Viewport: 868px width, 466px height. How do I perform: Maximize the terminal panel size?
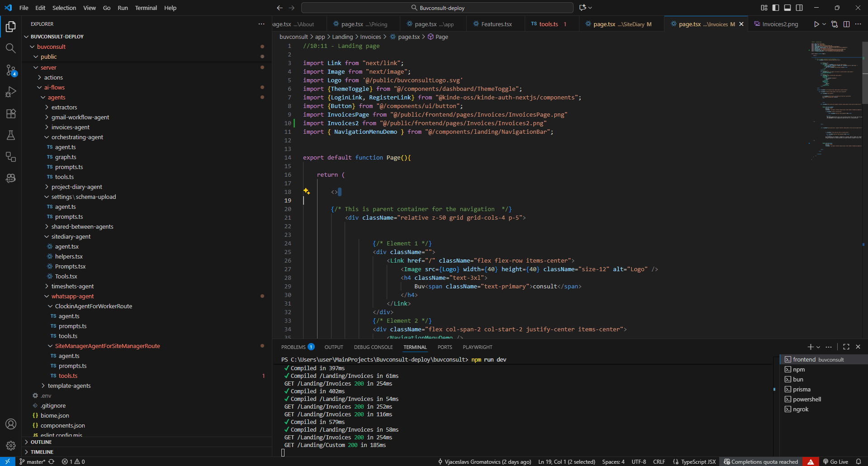[x=846, y=347]
